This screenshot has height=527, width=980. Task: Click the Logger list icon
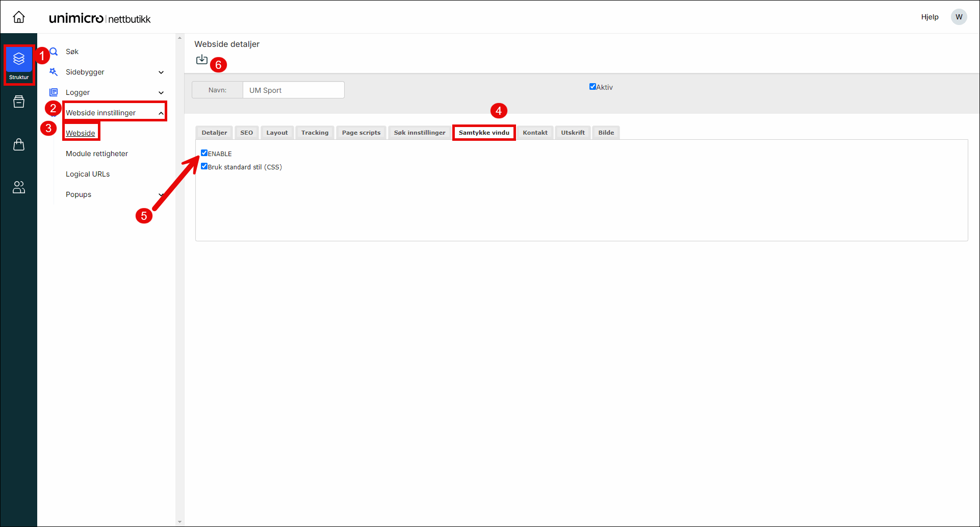[x=54, y=92]
